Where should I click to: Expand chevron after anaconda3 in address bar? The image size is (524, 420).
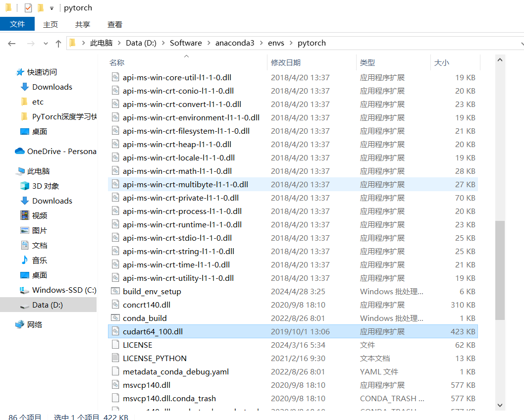pos(262,43)
